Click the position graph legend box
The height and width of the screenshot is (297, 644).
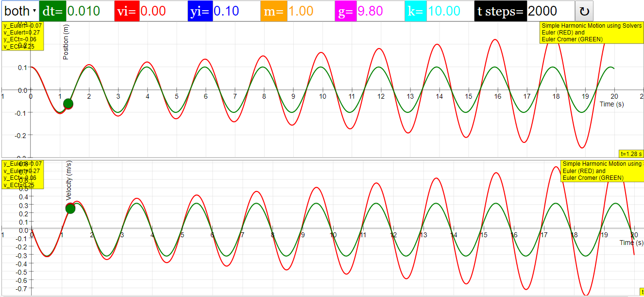click(x=592, y=33)
